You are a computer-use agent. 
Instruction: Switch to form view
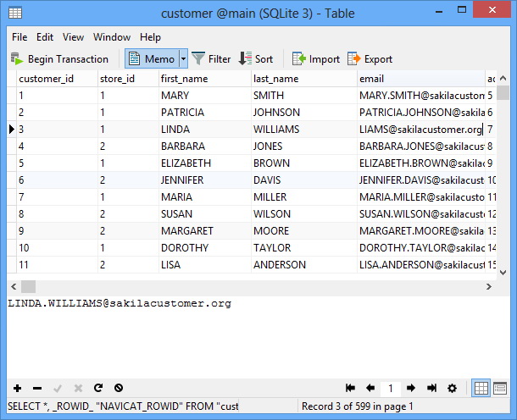502,388
